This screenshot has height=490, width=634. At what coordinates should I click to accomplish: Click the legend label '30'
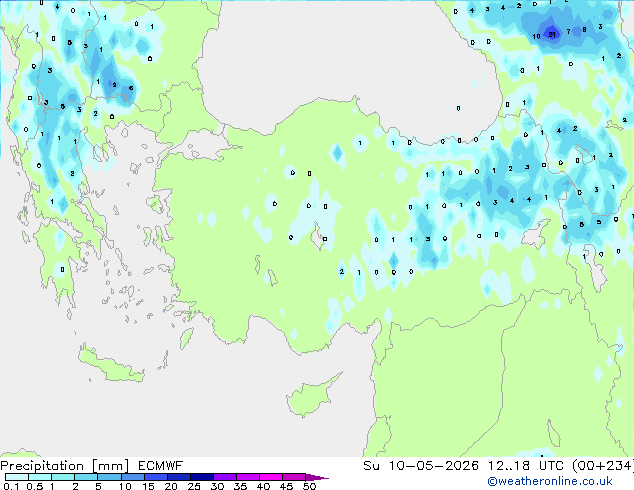tap(217, 486)
